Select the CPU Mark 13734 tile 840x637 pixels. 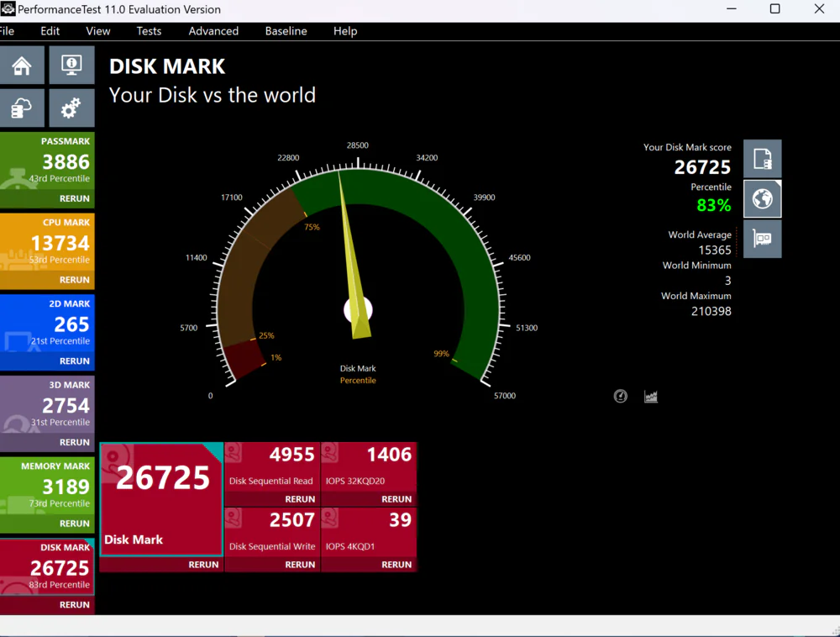tap(47, 242)
